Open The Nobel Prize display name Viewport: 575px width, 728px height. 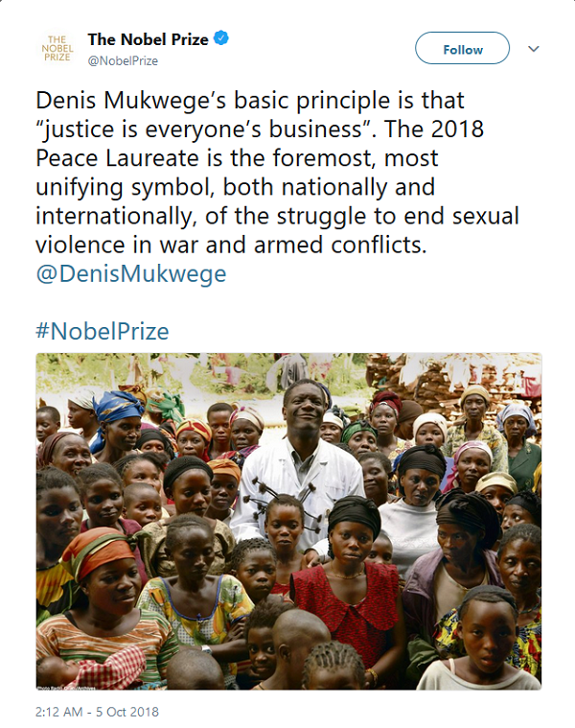pos(148,39)
